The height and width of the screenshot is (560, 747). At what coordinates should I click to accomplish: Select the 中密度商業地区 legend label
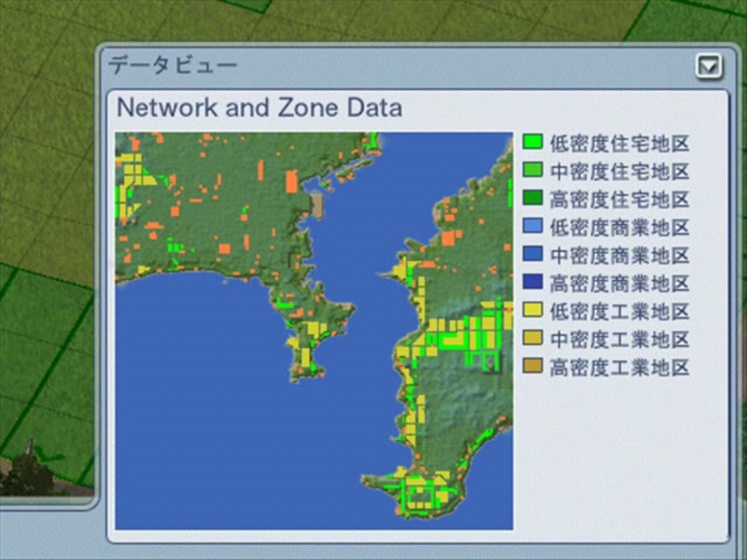pyautogui.click(x=620, y=256)
